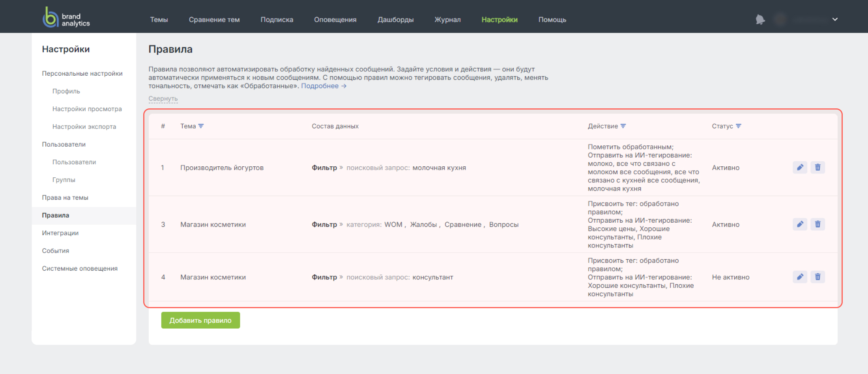Follow the Подробнее link
The width and height of the screenshot is (868, 374).
[324, 86]
